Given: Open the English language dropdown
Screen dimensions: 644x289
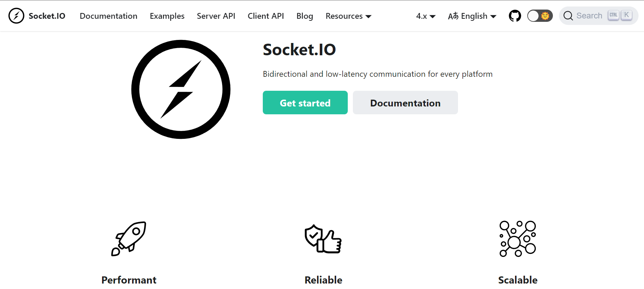Looking at the screenshot, I should [472, 16].
